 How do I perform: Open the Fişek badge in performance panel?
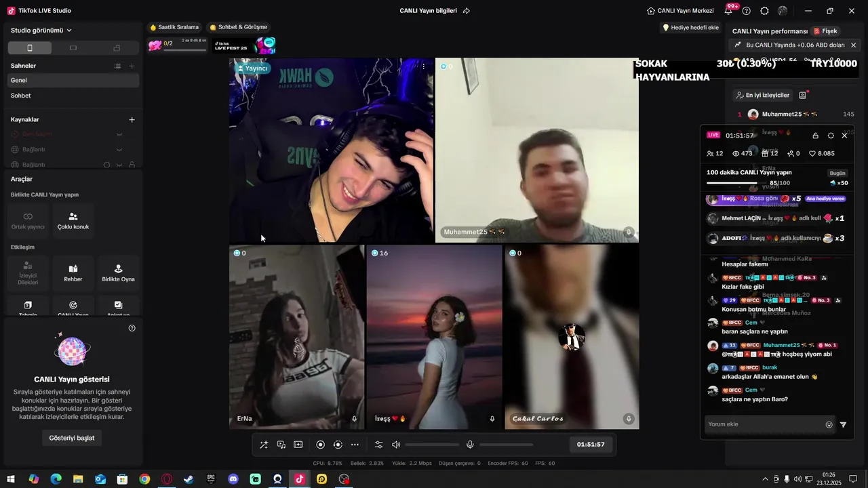pos(826,31)
